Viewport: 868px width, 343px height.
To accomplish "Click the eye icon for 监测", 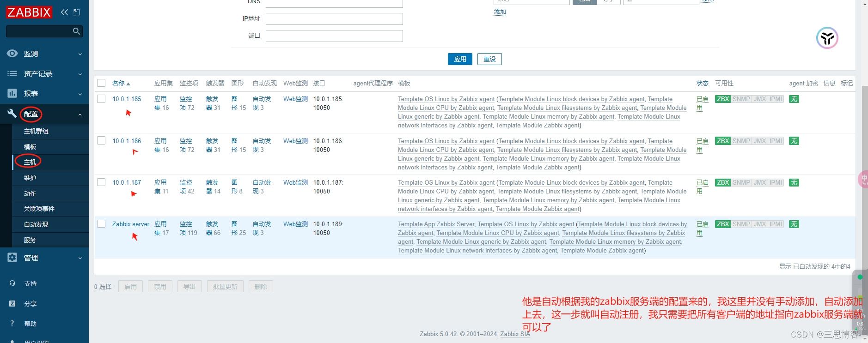I will tap(12, 54).
